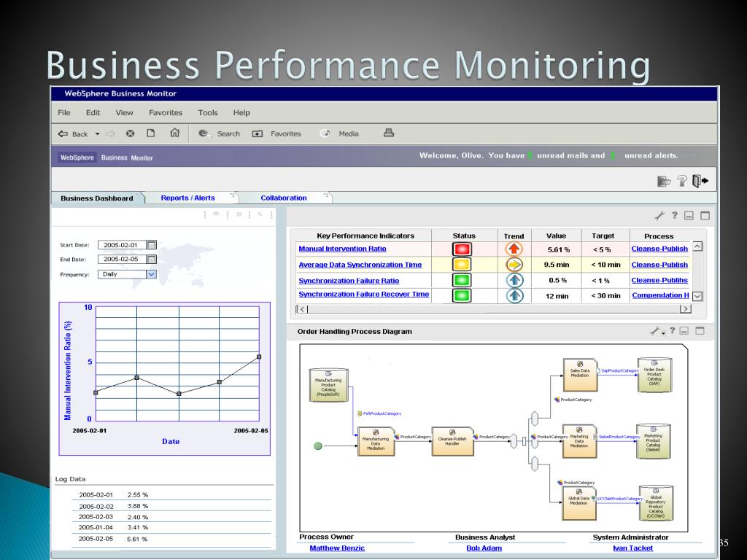Open the Edit menu

pyautogui.click(x=93, y=113)
